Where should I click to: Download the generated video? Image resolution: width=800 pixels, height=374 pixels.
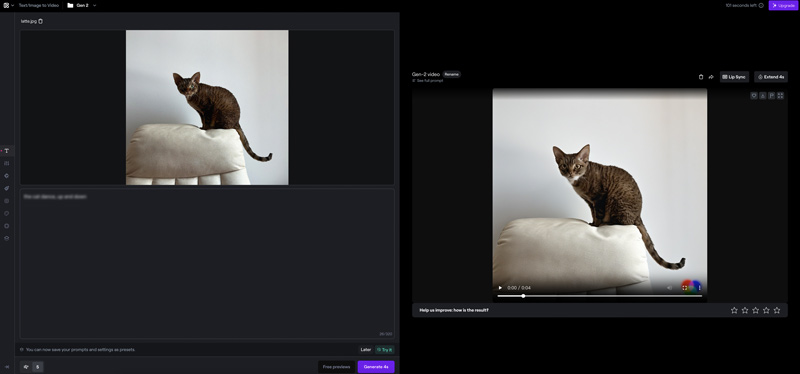(x=762, y=95)
